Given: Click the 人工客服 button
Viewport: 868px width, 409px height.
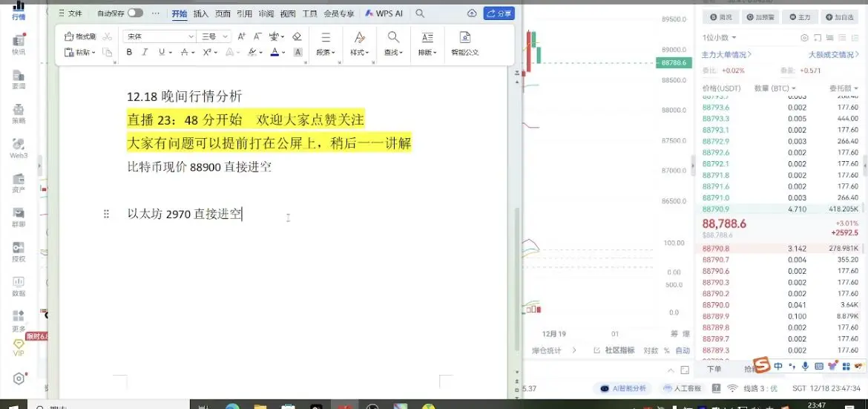Looking at the screenshot, I should 682,388.
